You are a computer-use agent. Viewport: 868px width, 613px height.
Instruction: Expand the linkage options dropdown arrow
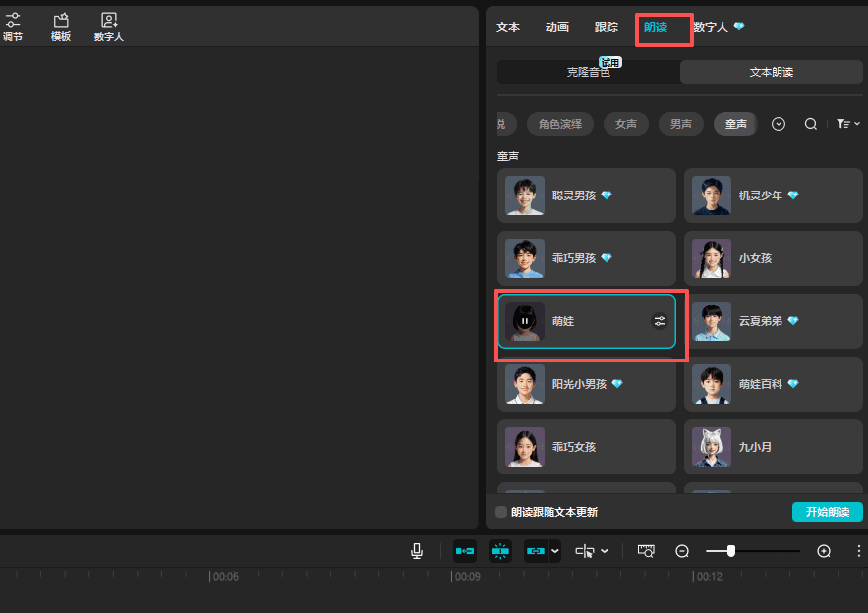(555, 551)
